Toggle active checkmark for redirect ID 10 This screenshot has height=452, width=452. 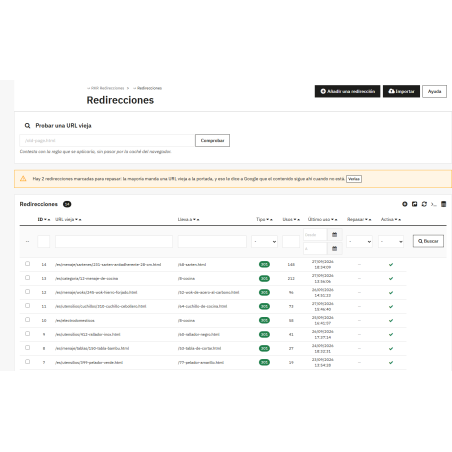pyautogui.click(x=391, y=320)
